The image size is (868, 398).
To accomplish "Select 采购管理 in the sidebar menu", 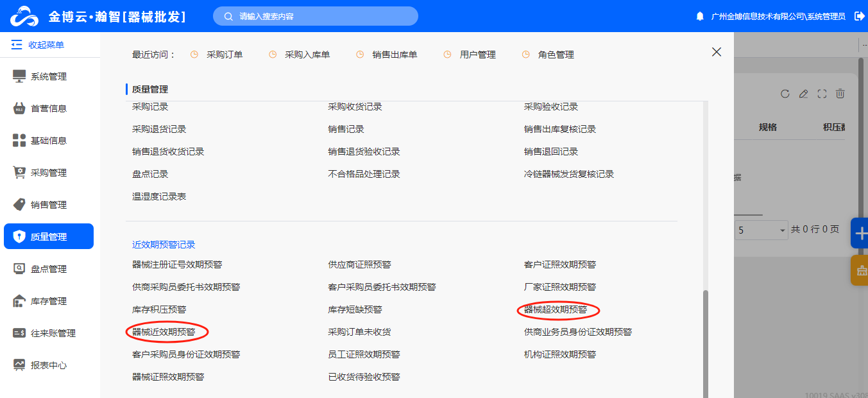I will pyautogui.click(x=49, y=173).
